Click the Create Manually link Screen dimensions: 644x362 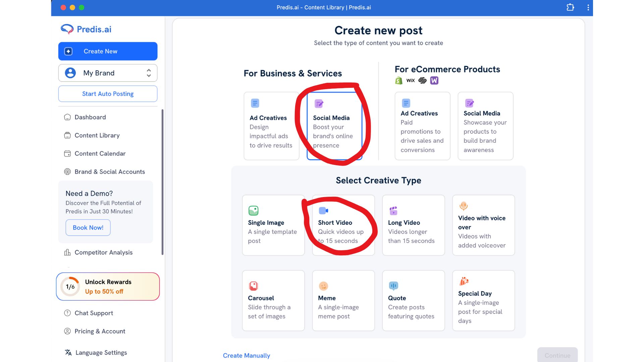(246, 355)
